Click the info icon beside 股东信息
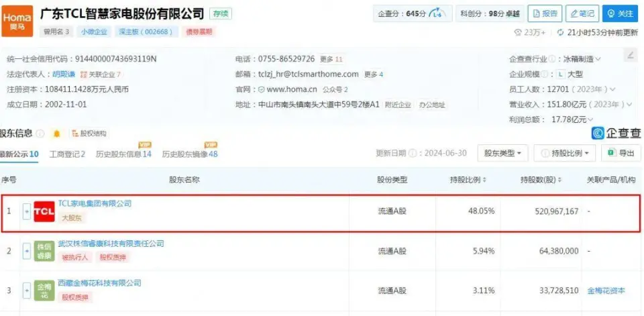 tap(41, 134)
